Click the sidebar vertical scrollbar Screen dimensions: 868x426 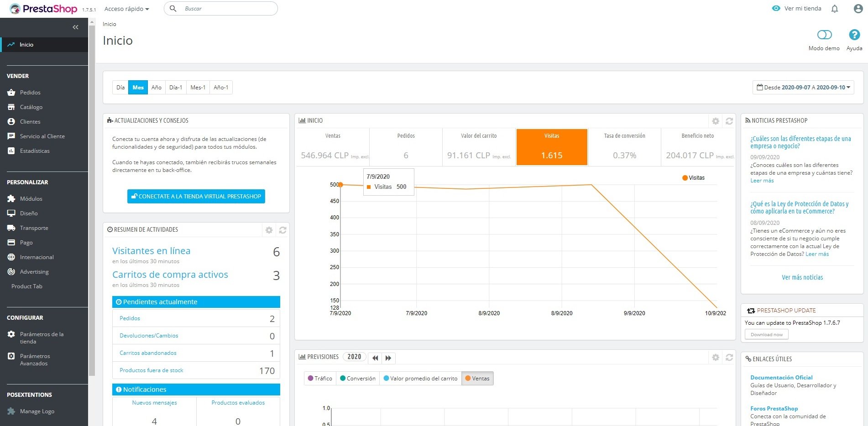click(x=92, y=201)
